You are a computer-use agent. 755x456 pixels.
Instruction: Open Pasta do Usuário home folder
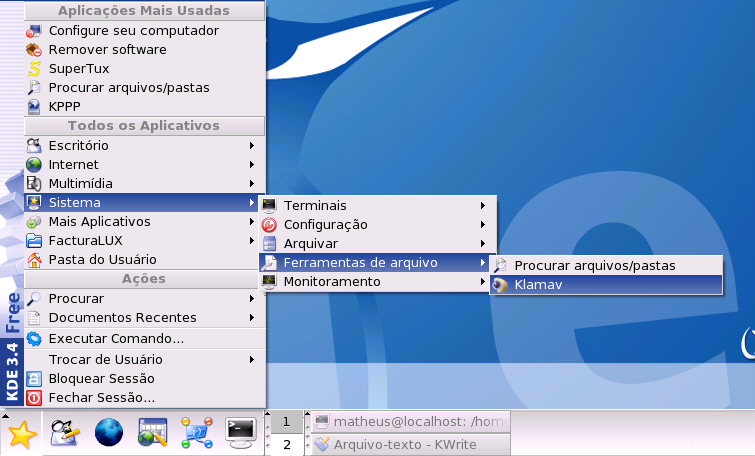point(102,260)
